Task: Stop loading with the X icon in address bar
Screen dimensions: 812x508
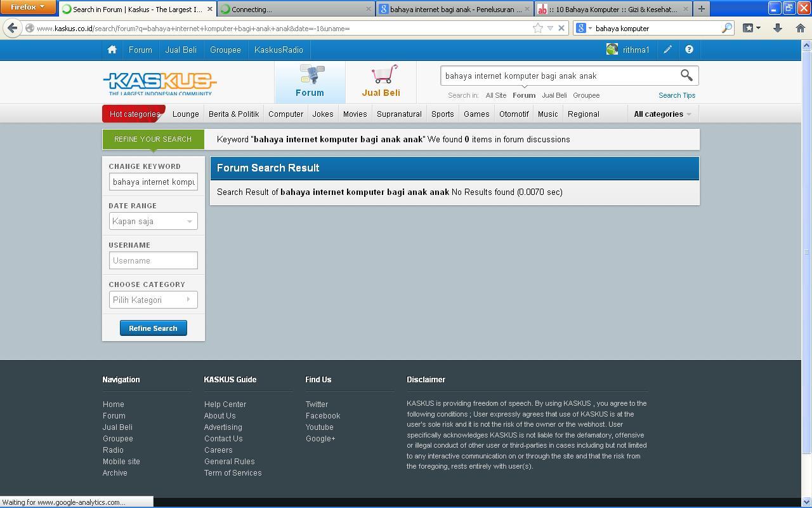Action: tap(561, 28)
